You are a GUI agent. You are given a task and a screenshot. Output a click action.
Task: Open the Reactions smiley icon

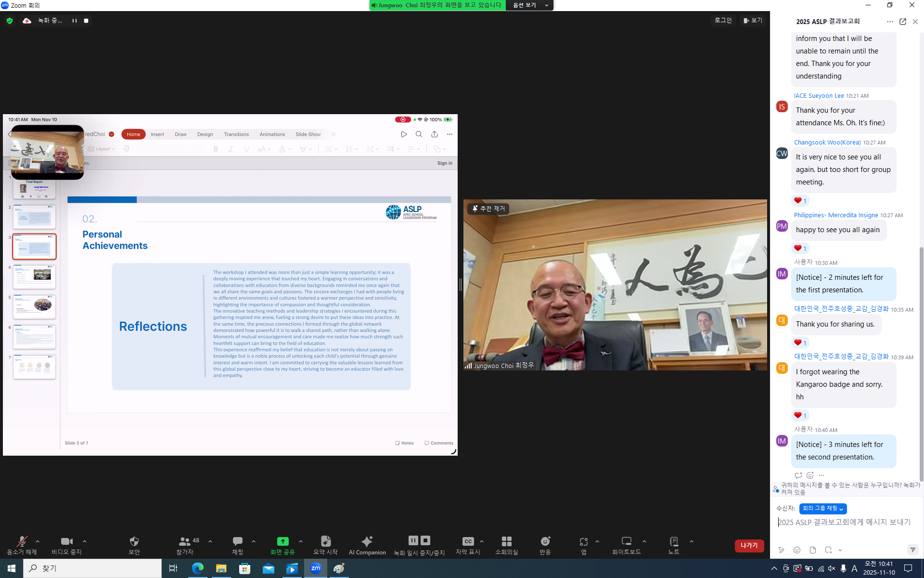(x=545, y=542)
